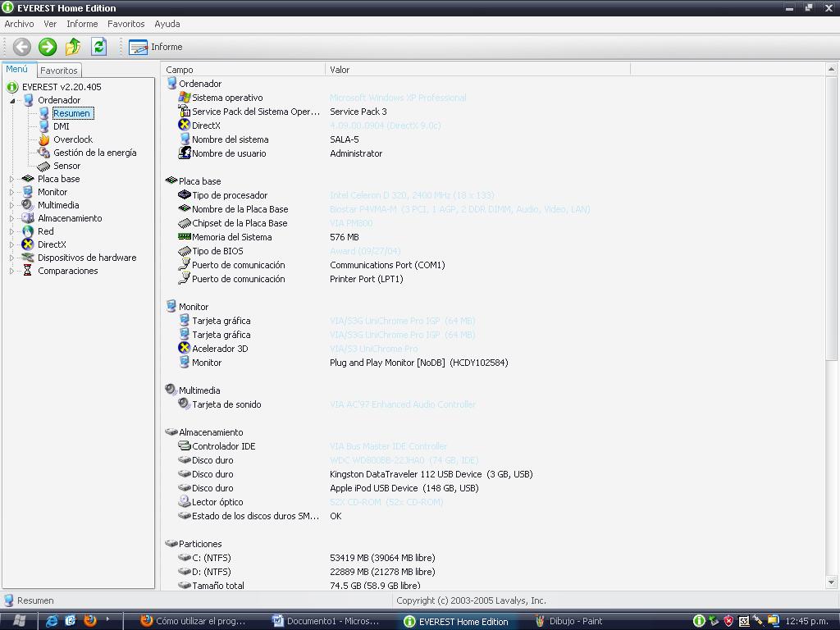Select Kingston DataTraveler 112 USB Device row
The image size is (840, 630).
(431, 474)
